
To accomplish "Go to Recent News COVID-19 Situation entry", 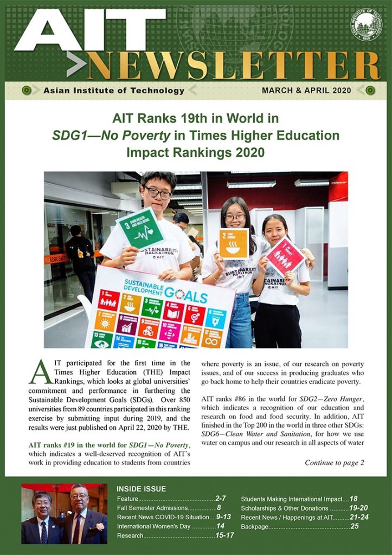I will click(x=174, y=517).
